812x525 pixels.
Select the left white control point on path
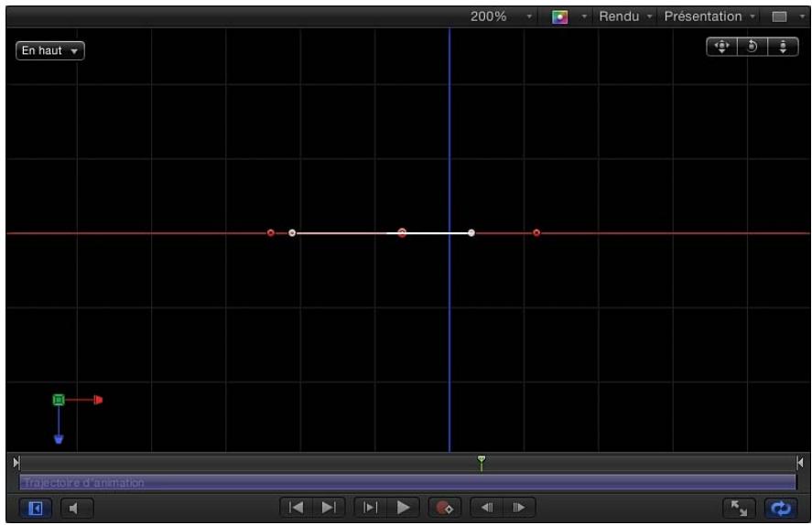(x=292, y=232)
